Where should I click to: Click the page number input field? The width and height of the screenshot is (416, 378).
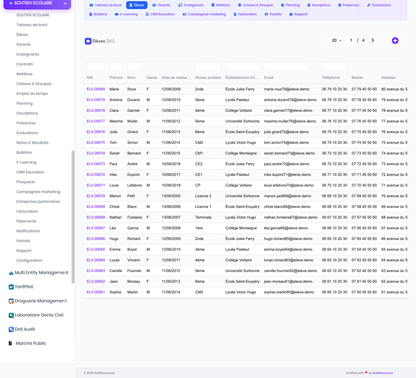(x=351, y=40)
